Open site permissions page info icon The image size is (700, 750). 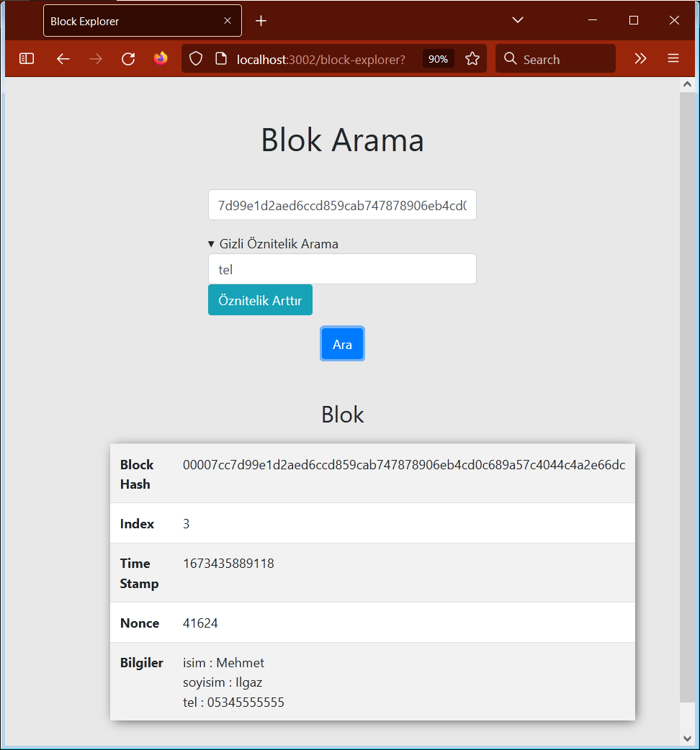221,59
